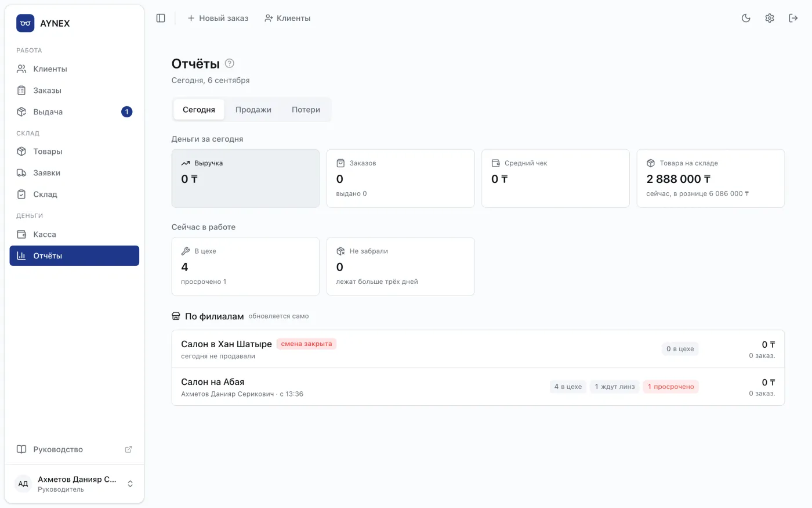Open the Салон на Абая branch row

pyautogui.click(x=478, y=387)
